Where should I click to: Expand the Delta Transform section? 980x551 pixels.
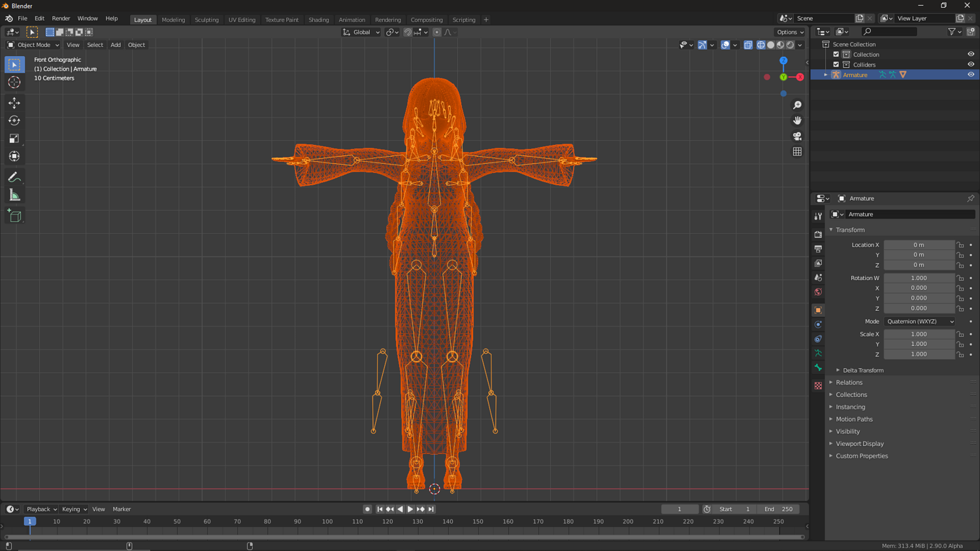(862, 370)
